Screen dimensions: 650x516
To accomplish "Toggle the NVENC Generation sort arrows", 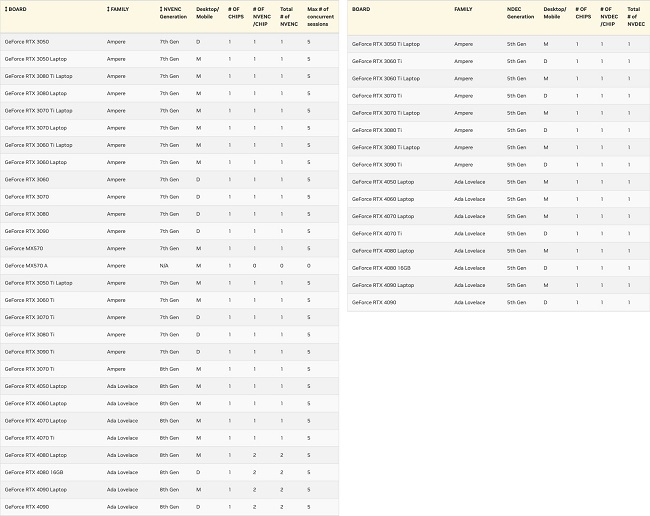I will pos(161,9).
